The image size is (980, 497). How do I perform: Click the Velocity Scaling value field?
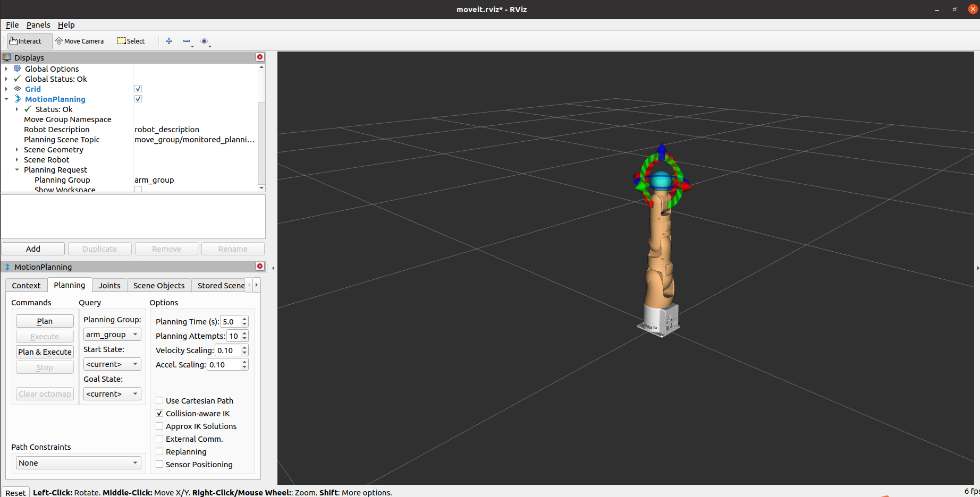227,350
